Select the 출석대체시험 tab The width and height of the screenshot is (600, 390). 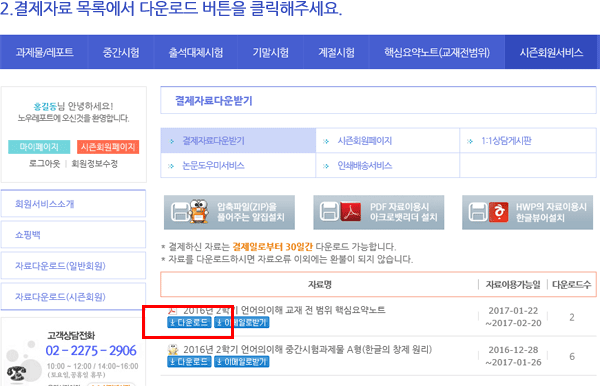[196, 52]
